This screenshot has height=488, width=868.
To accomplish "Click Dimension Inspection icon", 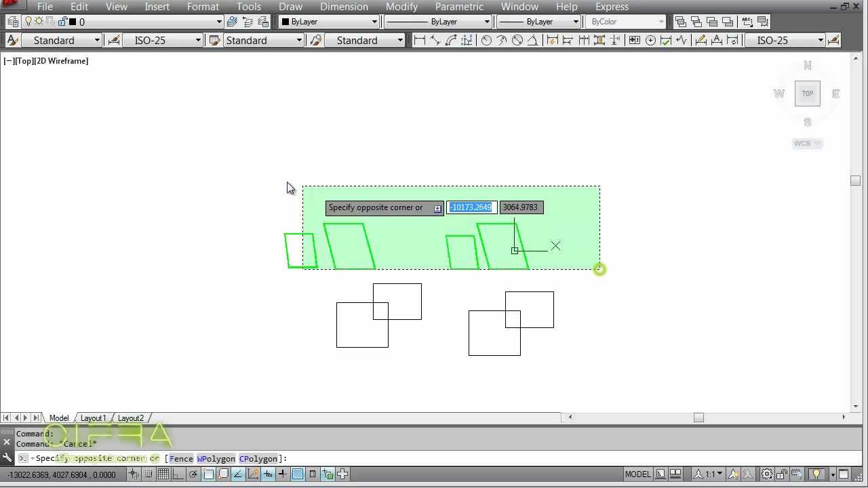I will tap(666, 40).
